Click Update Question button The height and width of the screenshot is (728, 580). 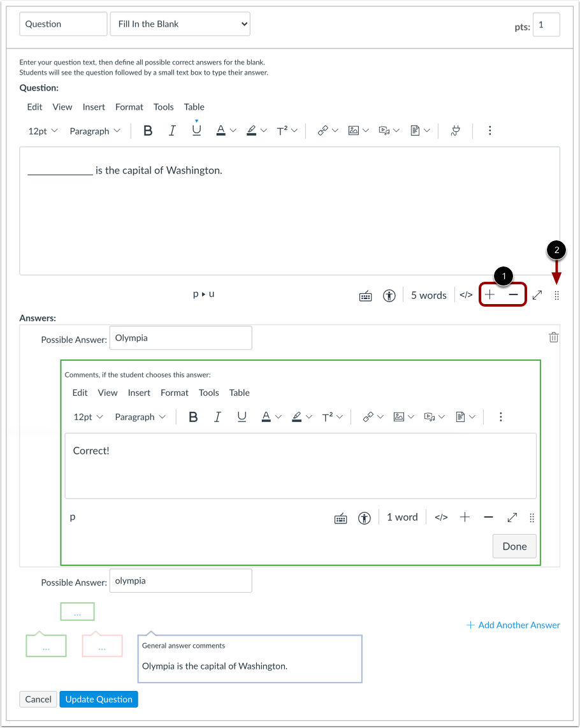pos(99,699)
